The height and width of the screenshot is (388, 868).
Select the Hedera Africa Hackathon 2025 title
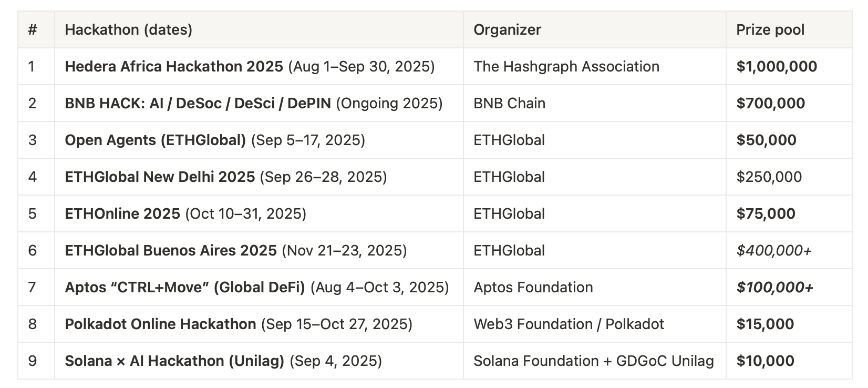174,66
